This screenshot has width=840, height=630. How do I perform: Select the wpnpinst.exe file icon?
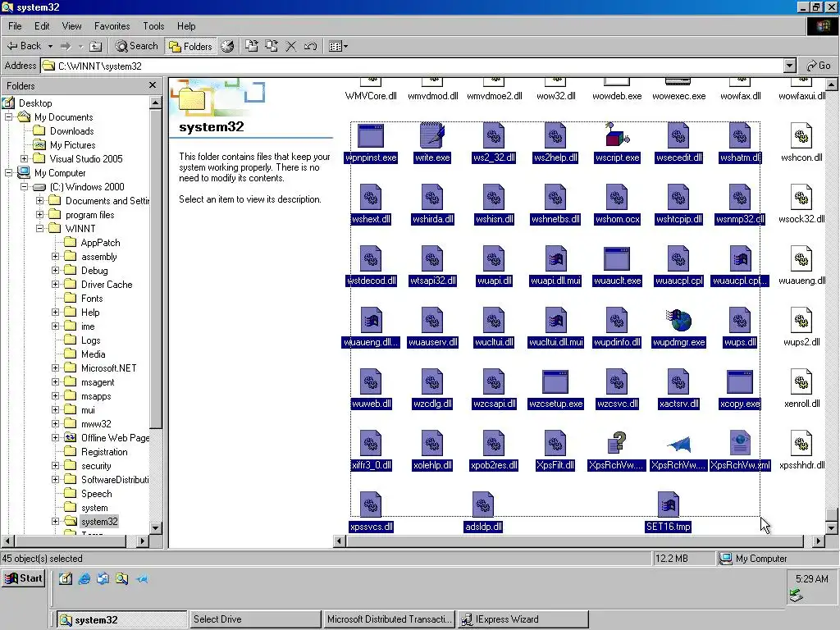371,135
